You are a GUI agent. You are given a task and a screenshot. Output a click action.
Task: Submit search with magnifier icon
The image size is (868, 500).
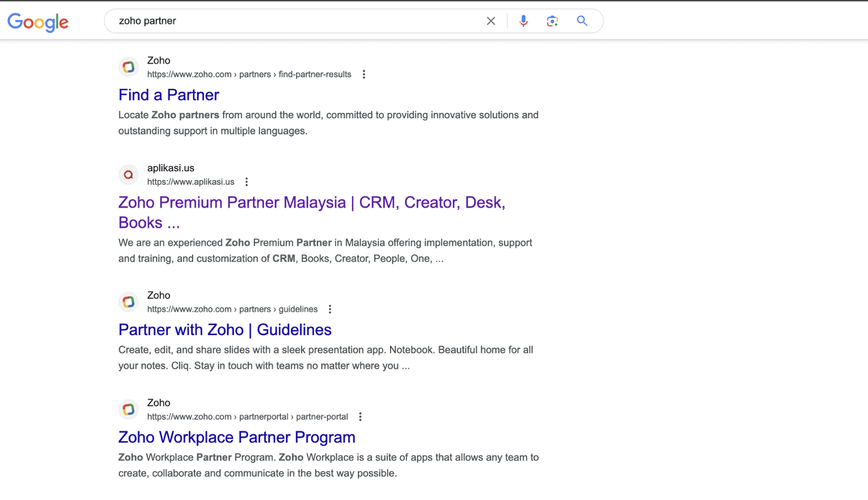582,21
